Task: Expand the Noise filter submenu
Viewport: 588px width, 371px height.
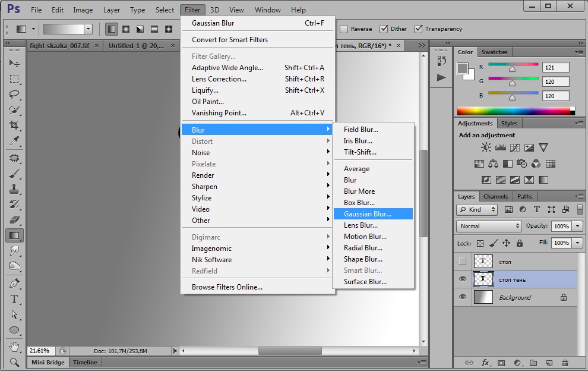Action: tap(258, 152)
